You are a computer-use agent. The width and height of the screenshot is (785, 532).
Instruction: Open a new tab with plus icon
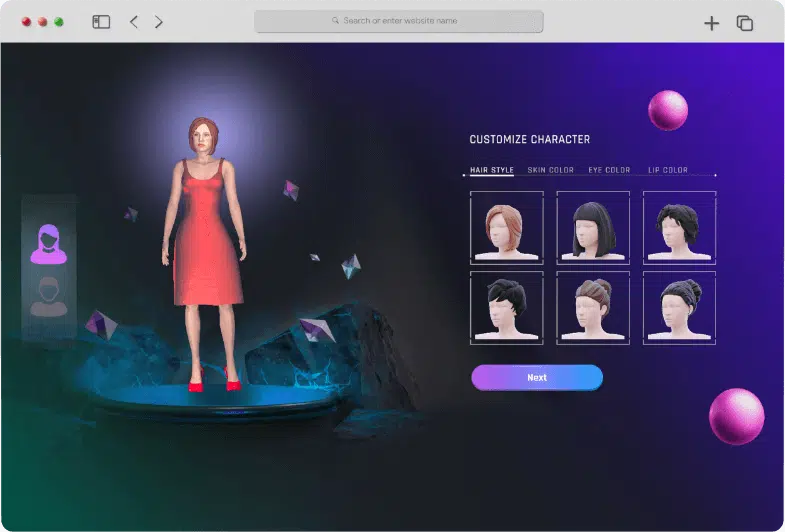click(711, 23)
